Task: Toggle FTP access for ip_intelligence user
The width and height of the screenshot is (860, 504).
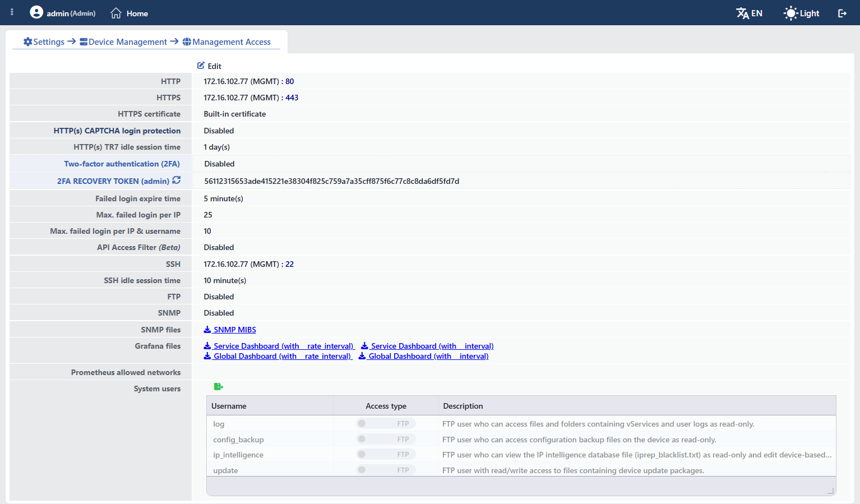Action: click(x=386, y=454)
